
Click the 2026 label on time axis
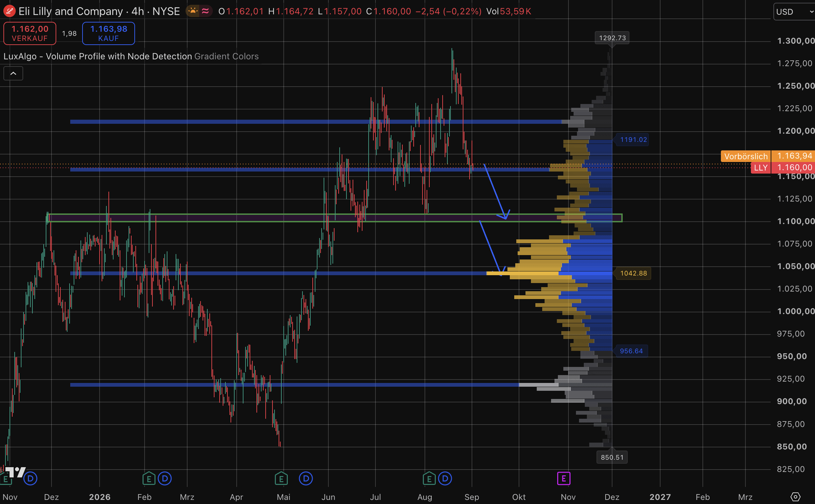(100, 497)
